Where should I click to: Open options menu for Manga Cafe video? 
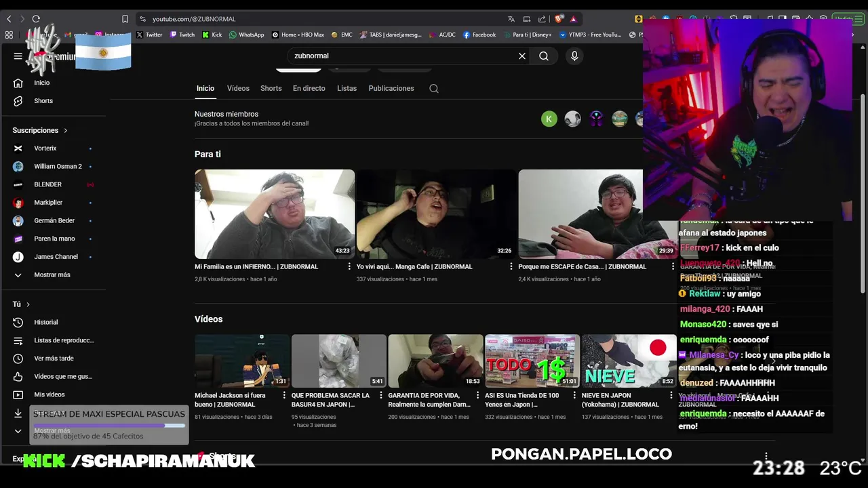click(511, 267)
